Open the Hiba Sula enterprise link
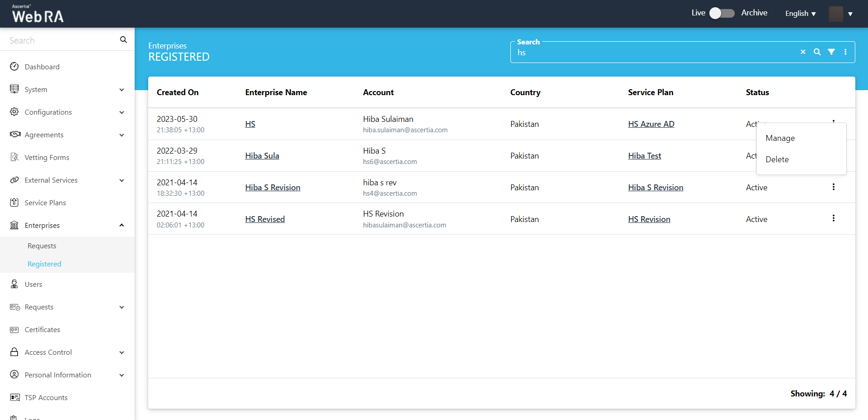This screenshot has height=420, width=868. click(262, 156)
